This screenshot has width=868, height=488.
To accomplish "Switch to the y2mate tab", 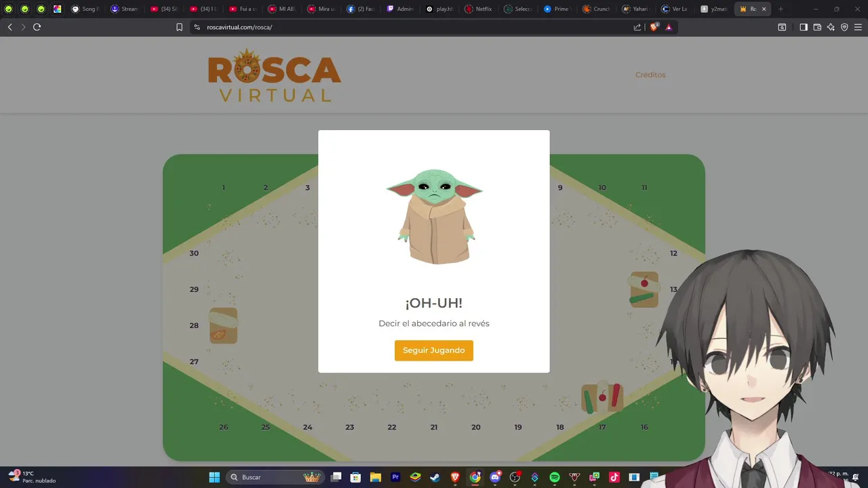I will coord(715,9).
